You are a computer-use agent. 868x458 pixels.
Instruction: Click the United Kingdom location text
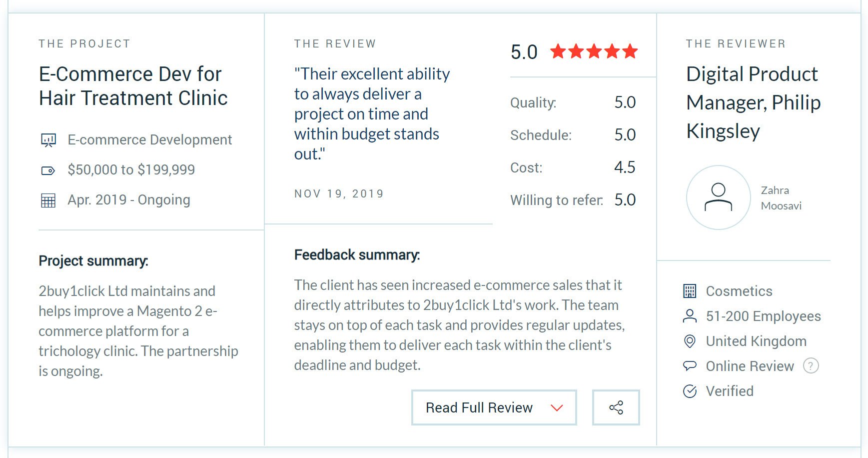(756, 341)
